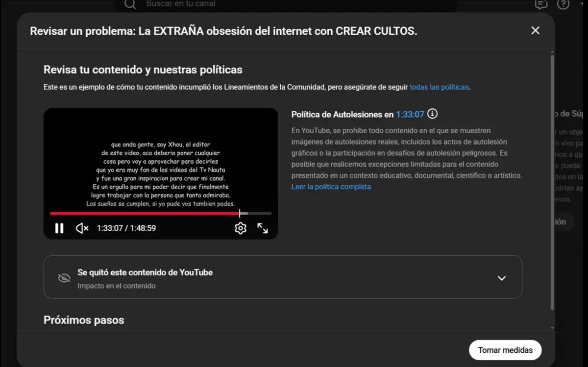
Task: Jump to timestamp 1:33:07 link
Action: (410, 114)
